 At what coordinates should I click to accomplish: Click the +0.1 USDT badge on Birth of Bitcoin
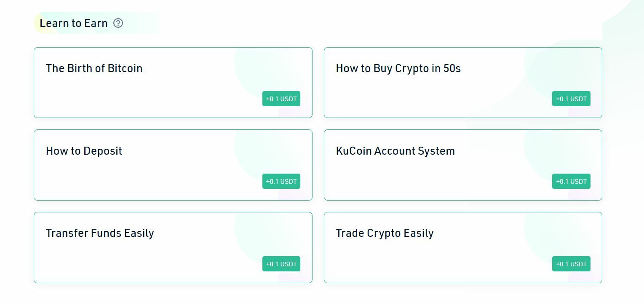(281, 99)
